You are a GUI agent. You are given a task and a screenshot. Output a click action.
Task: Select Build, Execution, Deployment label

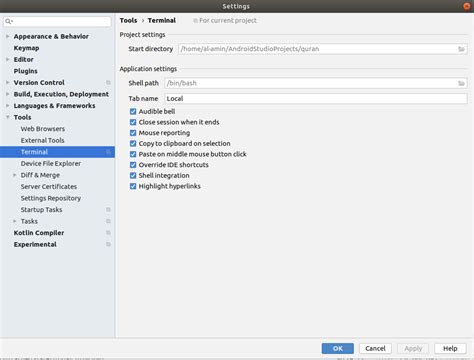[61, 94]
